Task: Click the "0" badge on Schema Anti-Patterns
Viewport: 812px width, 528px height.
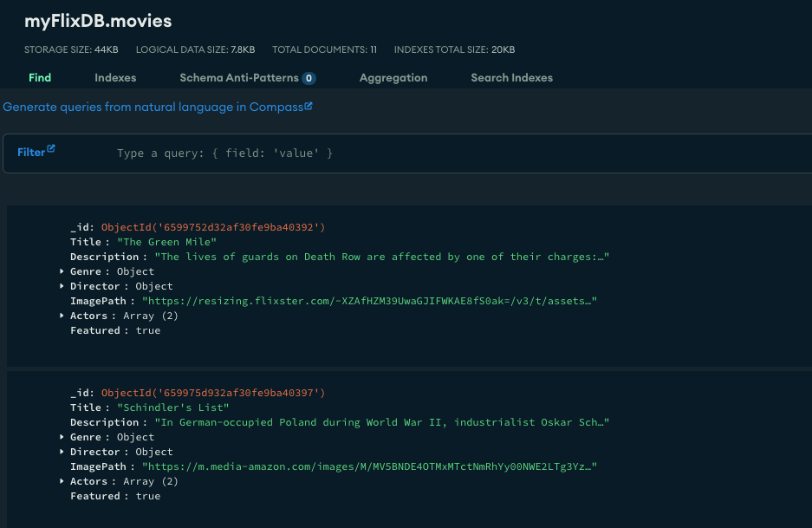Action: [x=309, y=77]
